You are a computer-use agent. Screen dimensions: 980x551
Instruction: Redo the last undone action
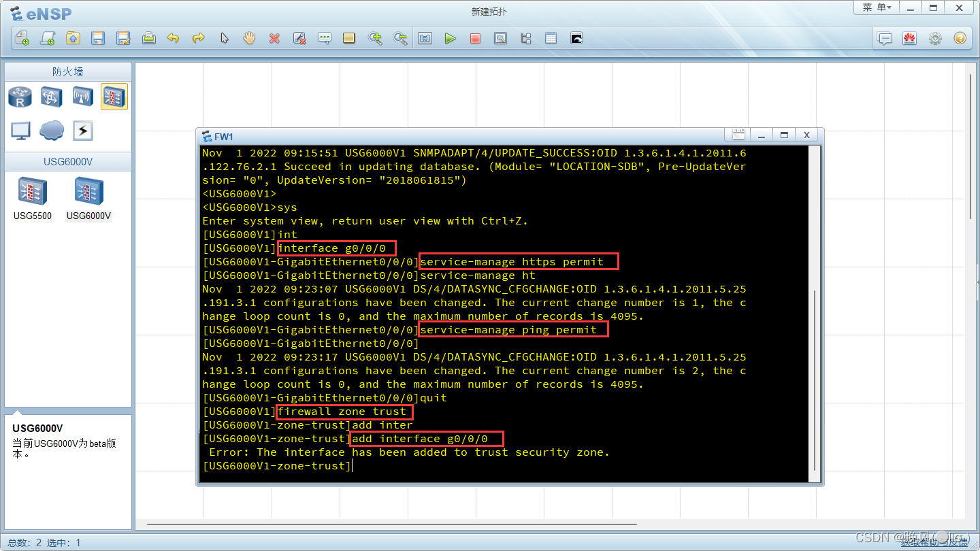pyautogui.click(x=199, y=38)
